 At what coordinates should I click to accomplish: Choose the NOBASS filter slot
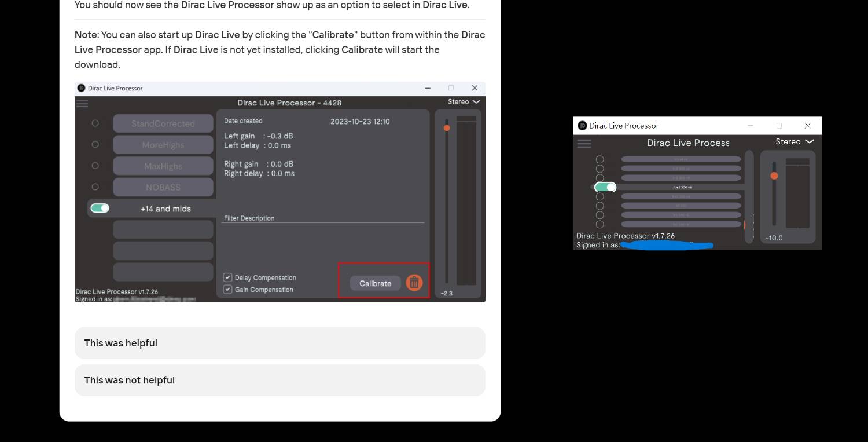pos(163,187)
